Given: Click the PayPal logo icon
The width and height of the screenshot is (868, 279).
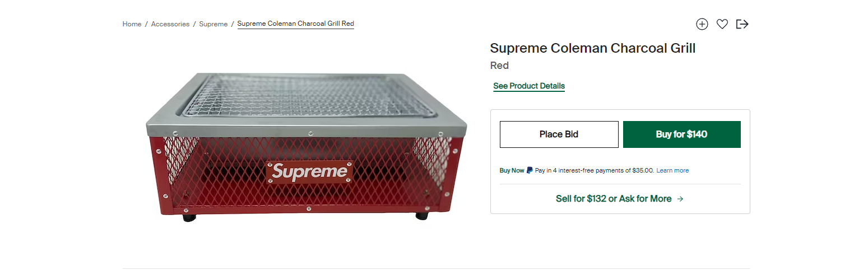Looking at the screenshot, I should [530, 170].
